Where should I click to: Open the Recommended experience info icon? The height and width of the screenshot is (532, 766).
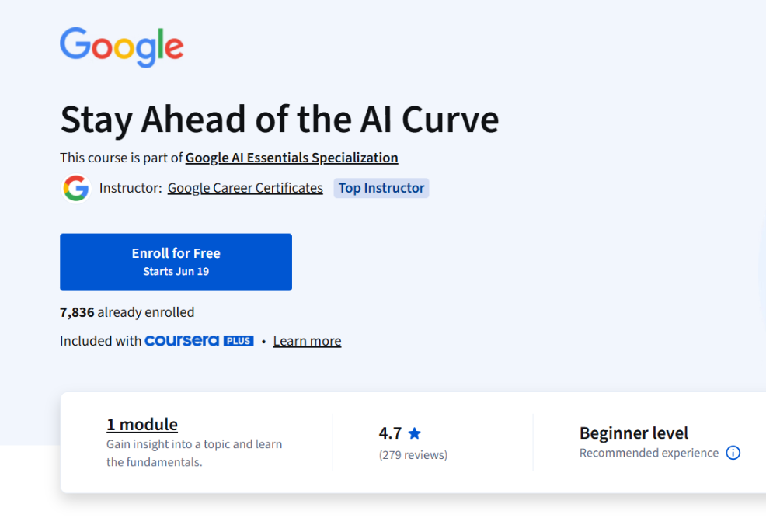point(733,452)
